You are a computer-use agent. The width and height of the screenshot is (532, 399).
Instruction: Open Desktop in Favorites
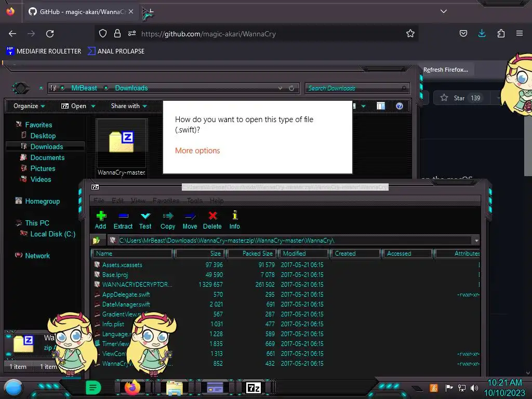pos(43,136)
